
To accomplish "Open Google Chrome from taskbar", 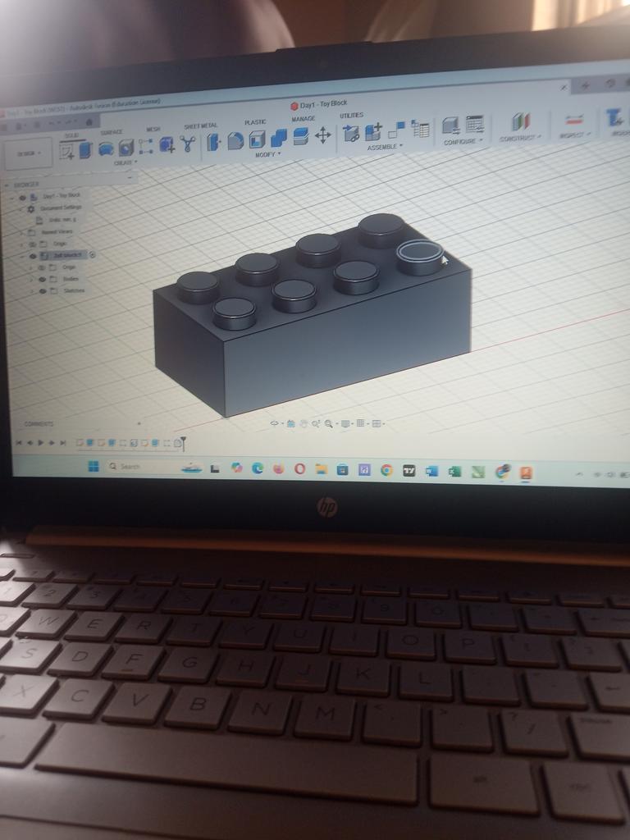I will tap(386, 470).
